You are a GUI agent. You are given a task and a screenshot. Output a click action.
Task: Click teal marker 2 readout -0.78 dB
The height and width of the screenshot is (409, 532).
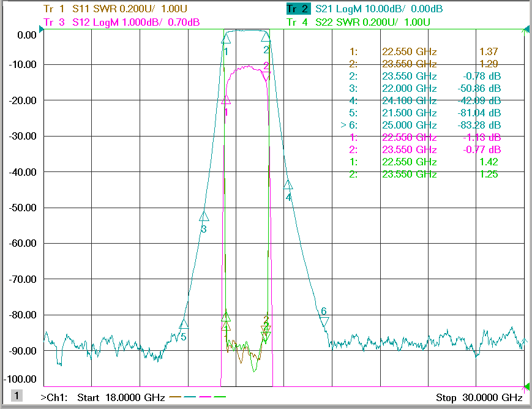pyautogui.click(x=425, y=76)
